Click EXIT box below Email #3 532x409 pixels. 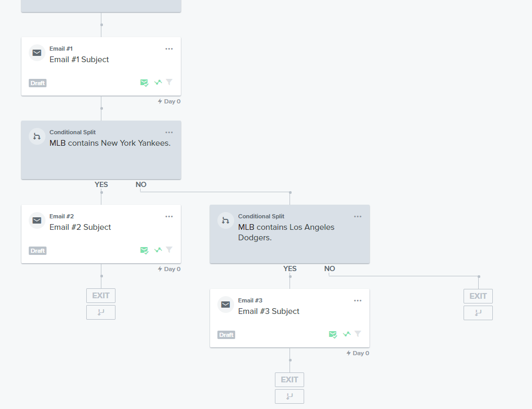(290, 380)
